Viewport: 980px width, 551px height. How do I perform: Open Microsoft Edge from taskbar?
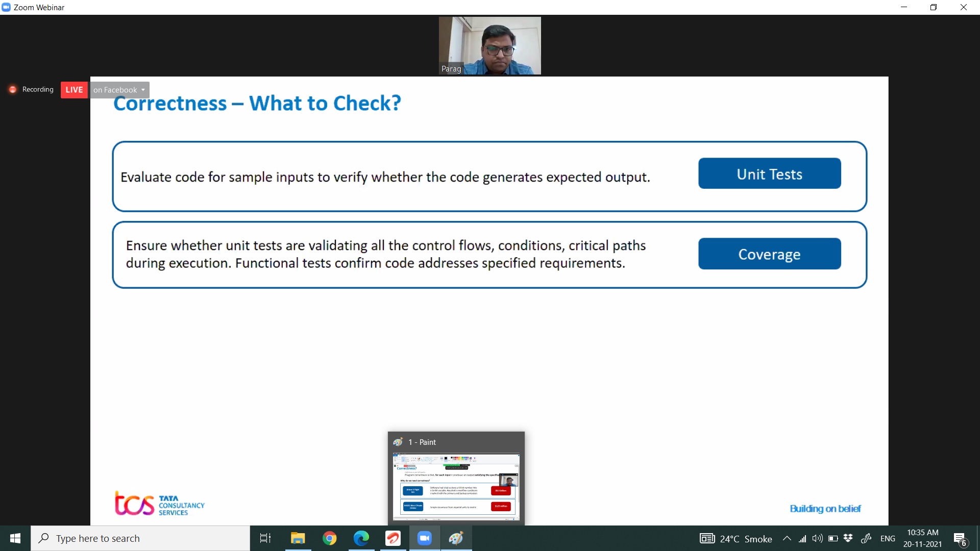coord(361,538)
